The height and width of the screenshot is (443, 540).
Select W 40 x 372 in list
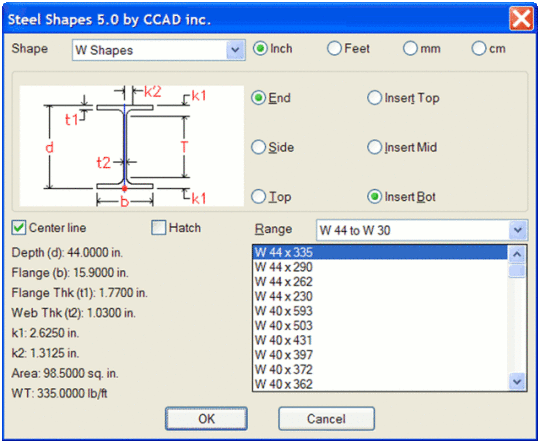(380, 370)
